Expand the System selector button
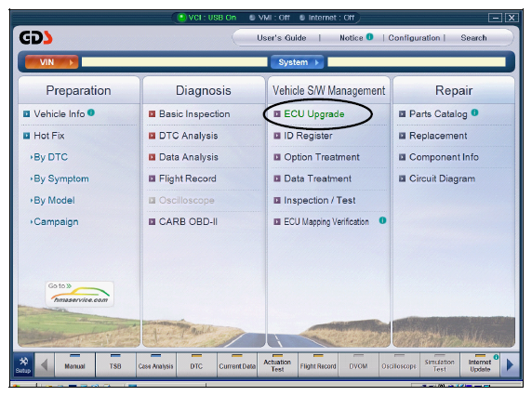The image size is (532, 396). (x=298, y=62)
